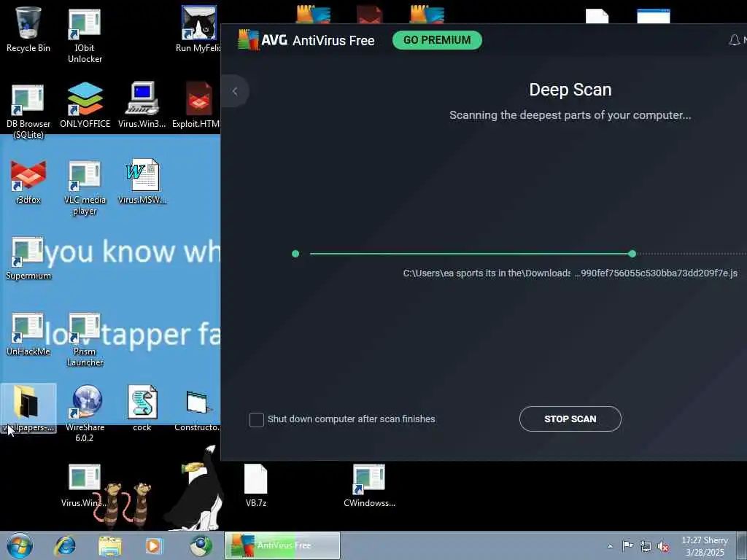Open DB Browser (SQLite) shortcut
This screenshot has height=560, width=747.
[28, 111]
